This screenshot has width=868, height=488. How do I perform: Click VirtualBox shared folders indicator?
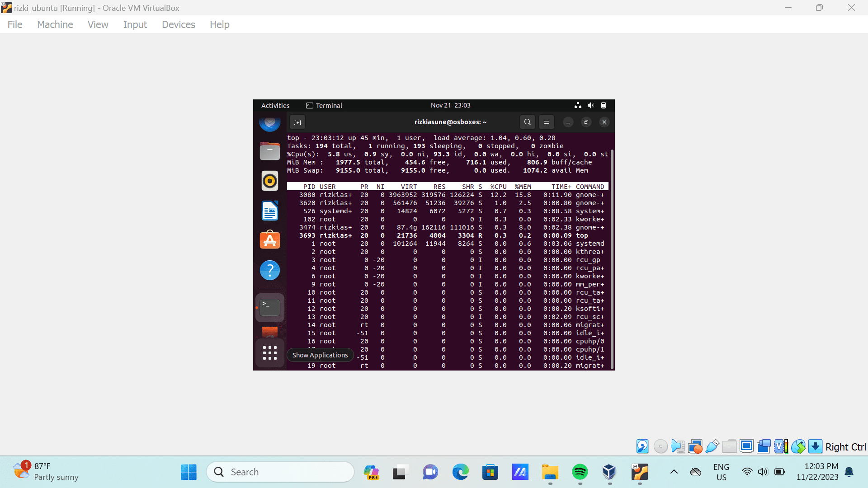(x=729, y=446)
